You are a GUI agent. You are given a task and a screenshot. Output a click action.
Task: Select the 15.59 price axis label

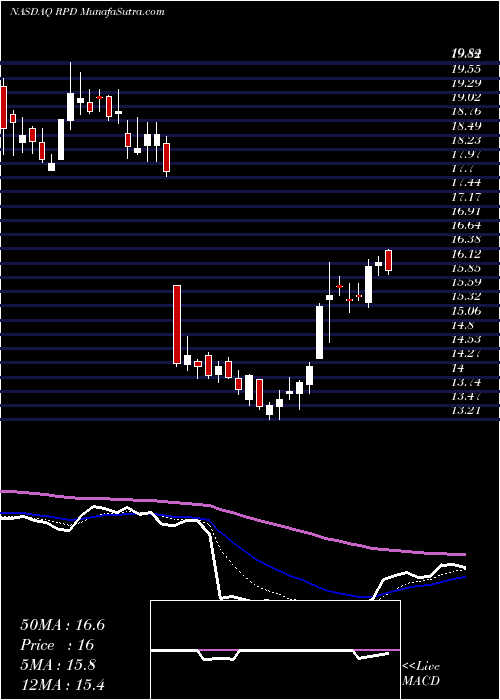pyautogui.click(x=466, y=283)
